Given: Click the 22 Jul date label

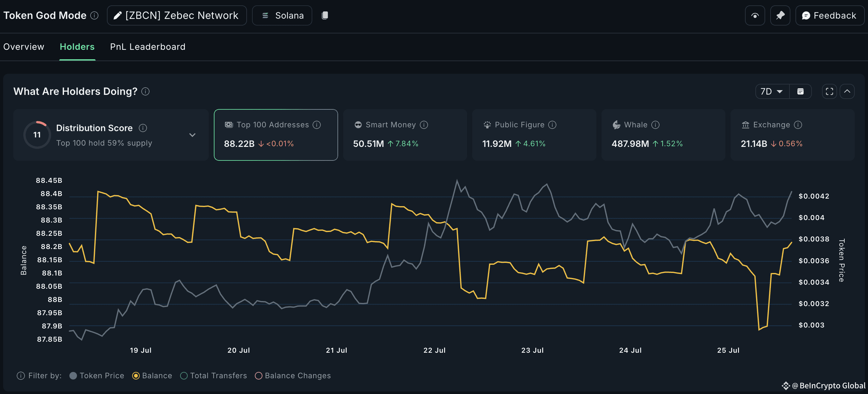Looking at the screenshot, I should pos(435,351).
